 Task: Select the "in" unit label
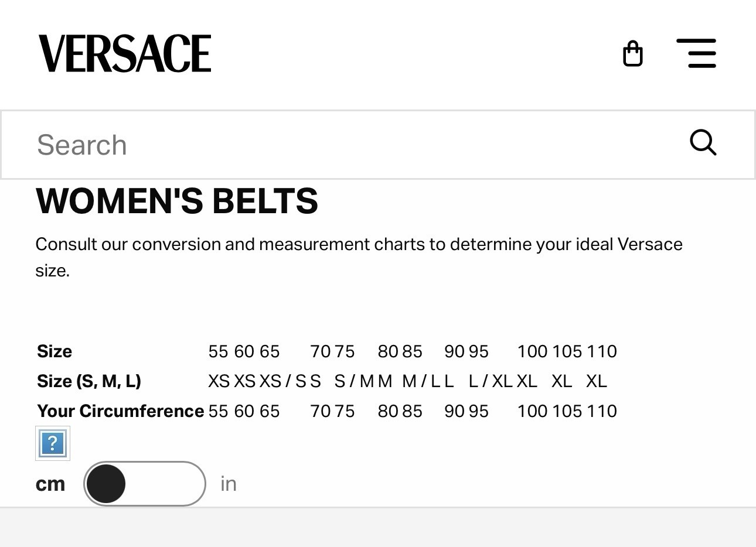coord(229,484)
